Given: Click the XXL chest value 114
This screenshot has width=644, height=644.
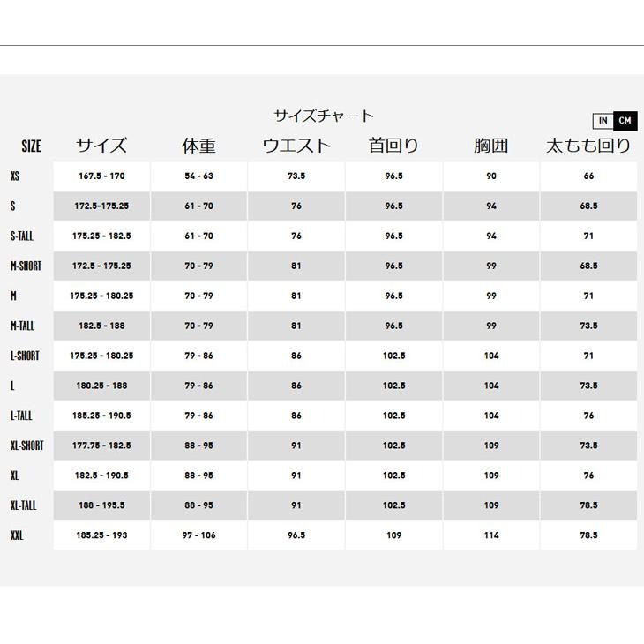Looking at the screenshot, I should point(491,535).
